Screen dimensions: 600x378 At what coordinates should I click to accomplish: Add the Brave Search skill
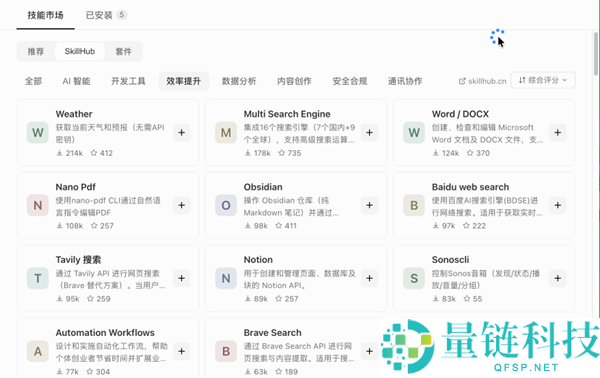(x=369, y=351)
